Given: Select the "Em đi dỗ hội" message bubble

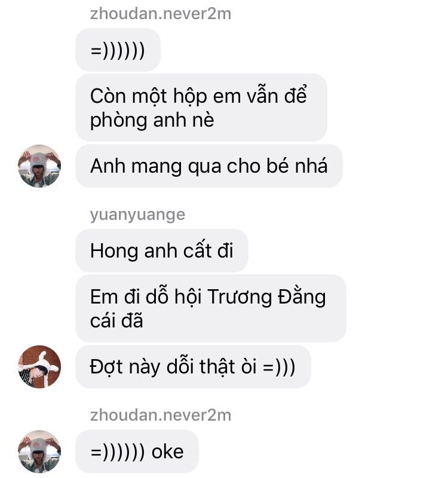Looking at the screenshot, I should pos(211,308).
